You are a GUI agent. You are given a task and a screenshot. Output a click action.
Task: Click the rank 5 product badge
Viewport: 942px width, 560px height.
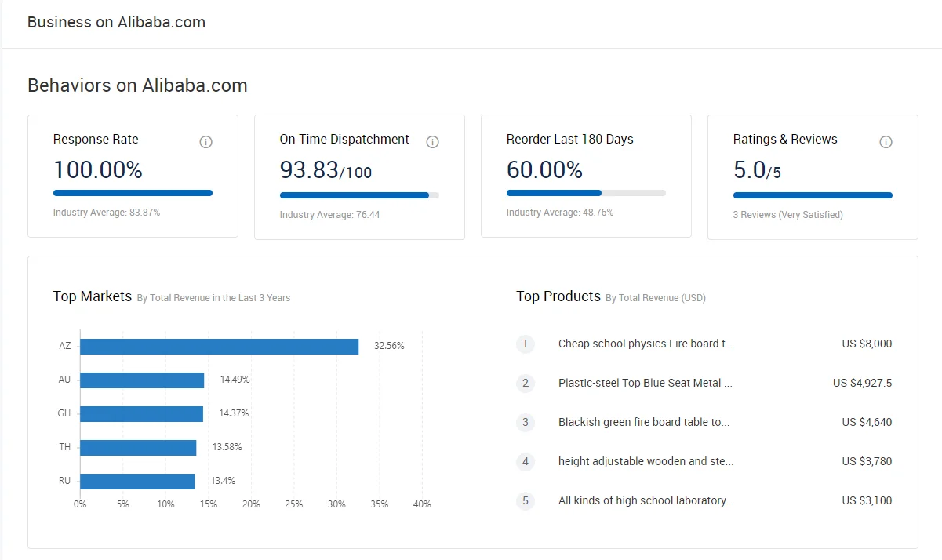tap(526, 500)
